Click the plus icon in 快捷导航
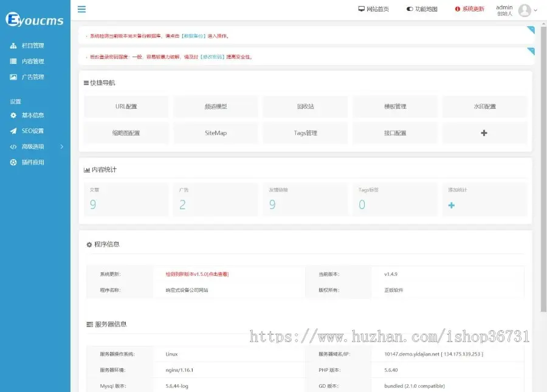Screen dimensions: 547x392 pyautogui.click(x=484, y=133)
